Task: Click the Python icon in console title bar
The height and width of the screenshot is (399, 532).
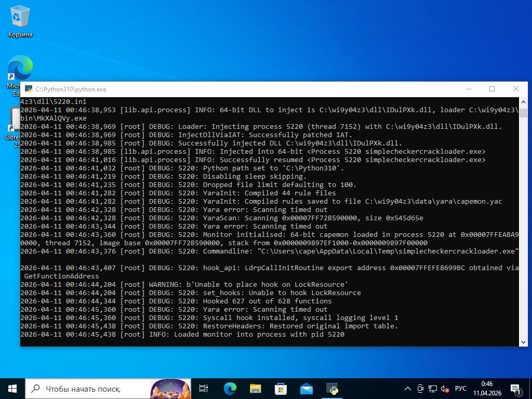Action: click(x=29, y=89)
